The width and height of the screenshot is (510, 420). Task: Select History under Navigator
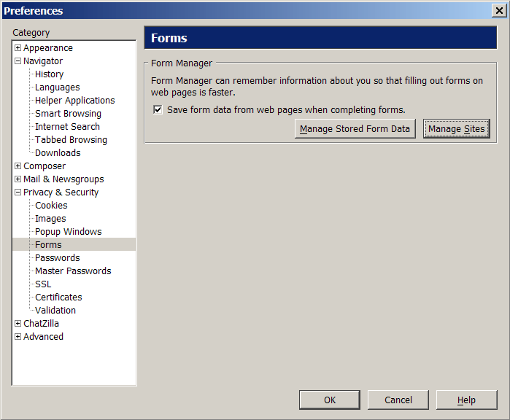click(50, 74)
